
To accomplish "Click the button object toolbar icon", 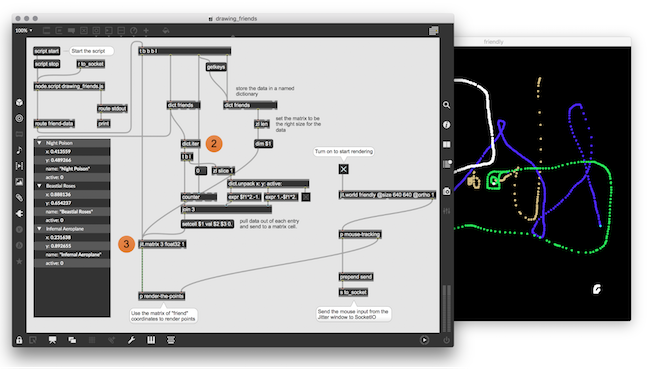I will click(x=96, y=30).
